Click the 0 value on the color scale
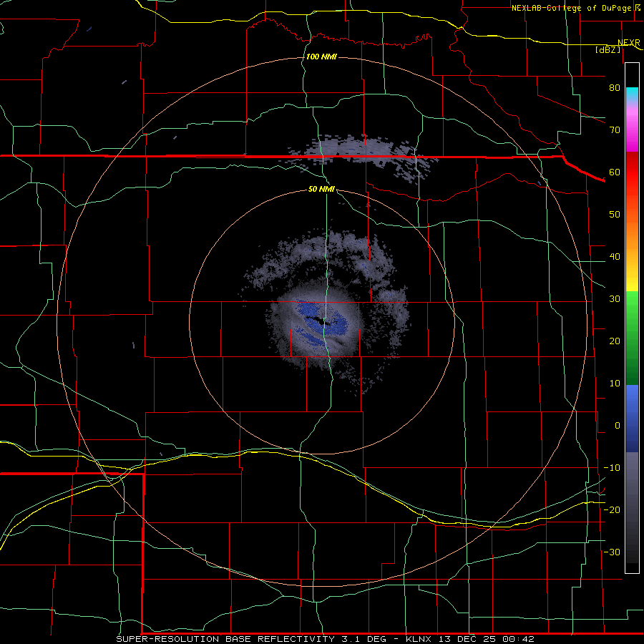 (x=618, y=426)
